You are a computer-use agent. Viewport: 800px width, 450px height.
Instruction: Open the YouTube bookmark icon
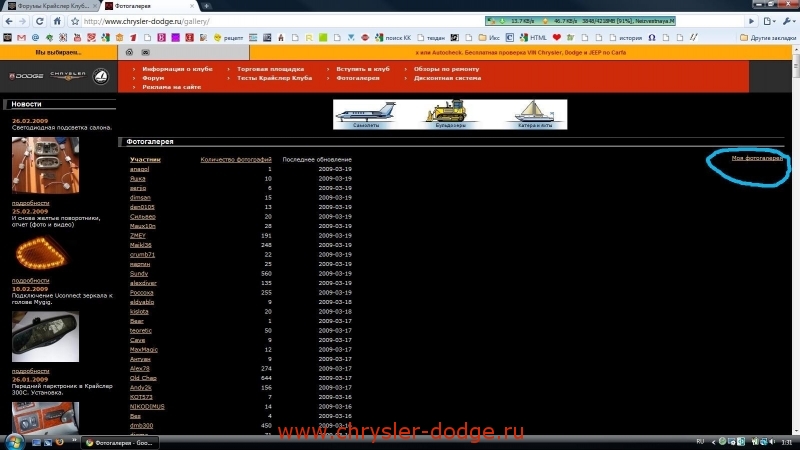pos(78,38)
